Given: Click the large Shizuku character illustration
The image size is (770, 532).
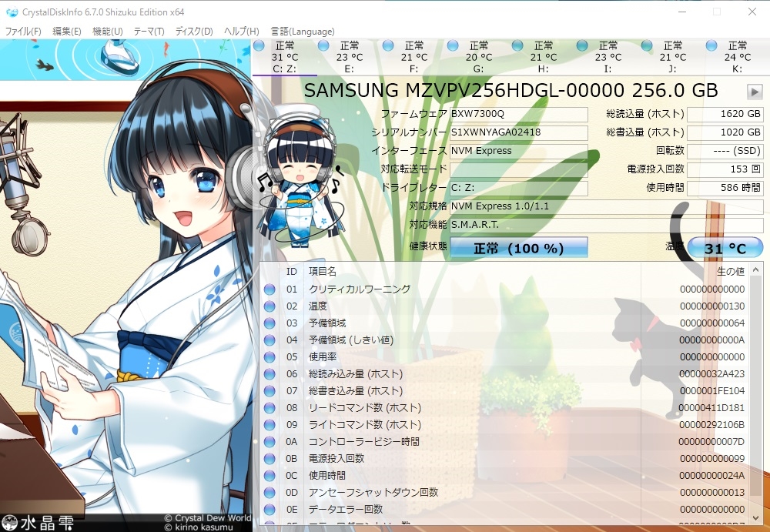Looking at the screenshot, I should click(x=127, y=285).
